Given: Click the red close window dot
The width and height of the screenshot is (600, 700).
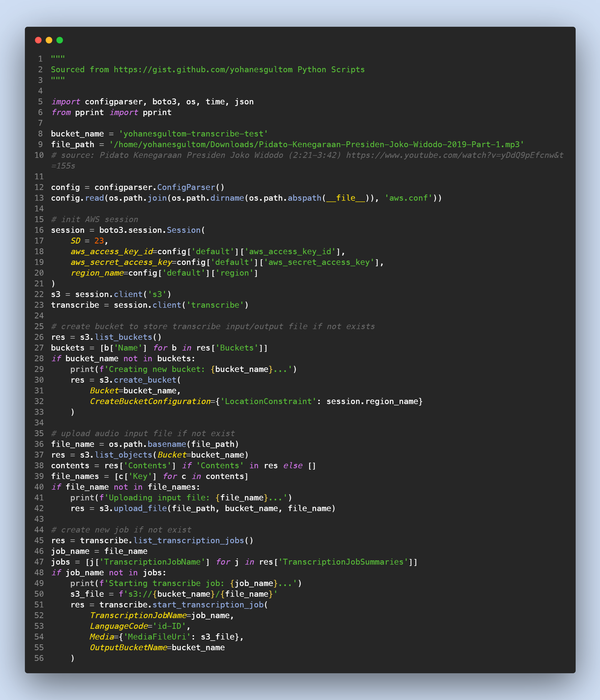Looking at the screenshot, I should (x=38, y=40).
